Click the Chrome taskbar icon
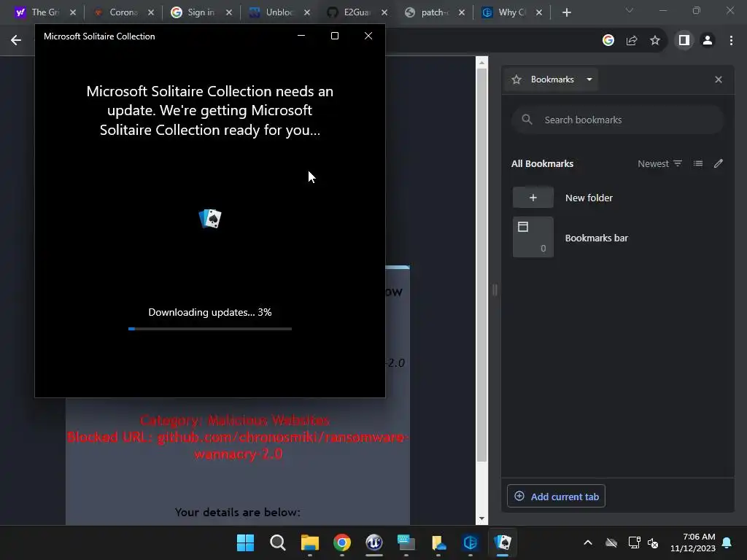The image size is (747, 560). (342, 542)
